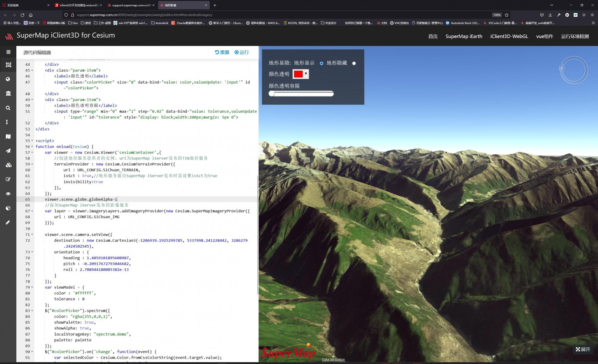Open the Data attribution link
Viewport: 598px width, 364px height.
pos(333,360)
